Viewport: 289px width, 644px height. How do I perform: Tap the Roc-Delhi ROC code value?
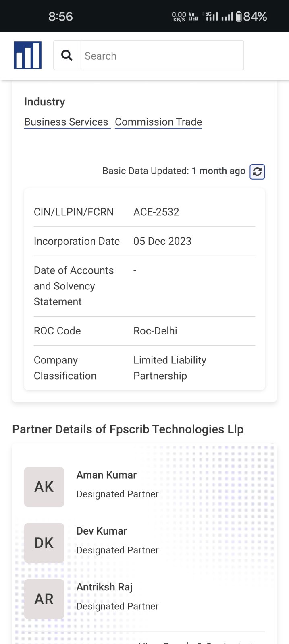click(155, 331)
